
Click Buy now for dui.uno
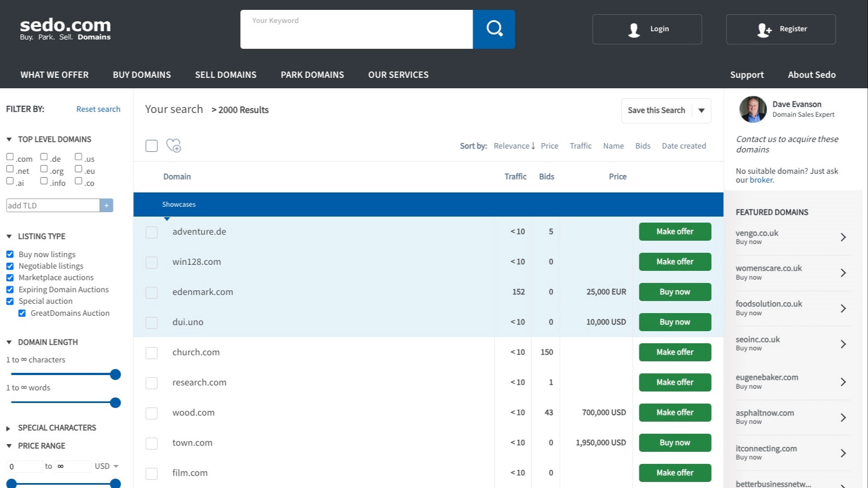coord(675,322)
